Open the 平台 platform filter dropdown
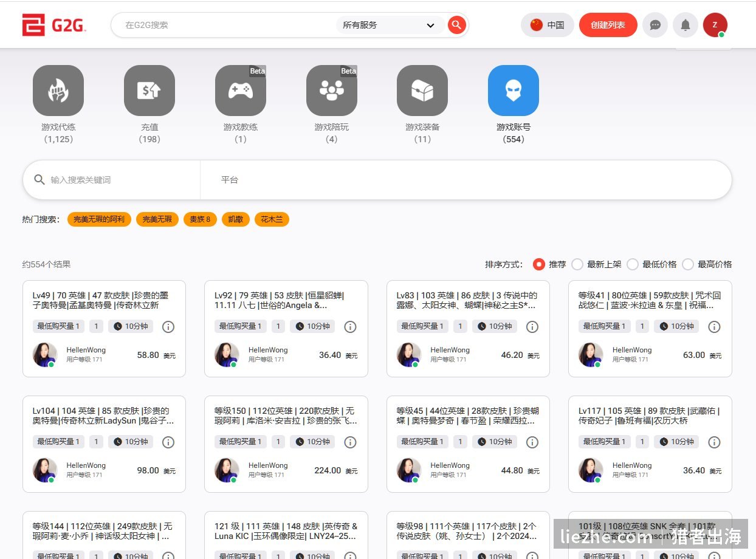 [x=466, y=180]
